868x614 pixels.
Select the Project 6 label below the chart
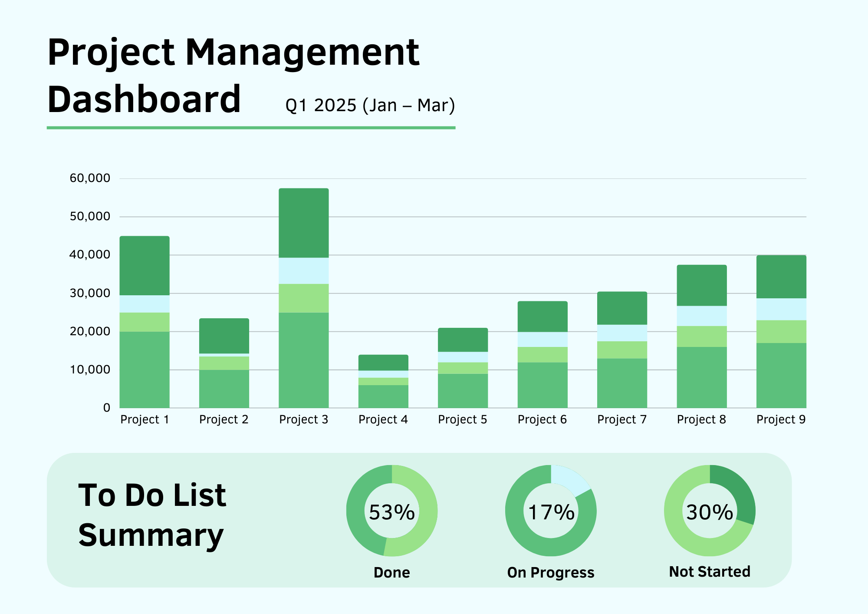tap(542, 419)
